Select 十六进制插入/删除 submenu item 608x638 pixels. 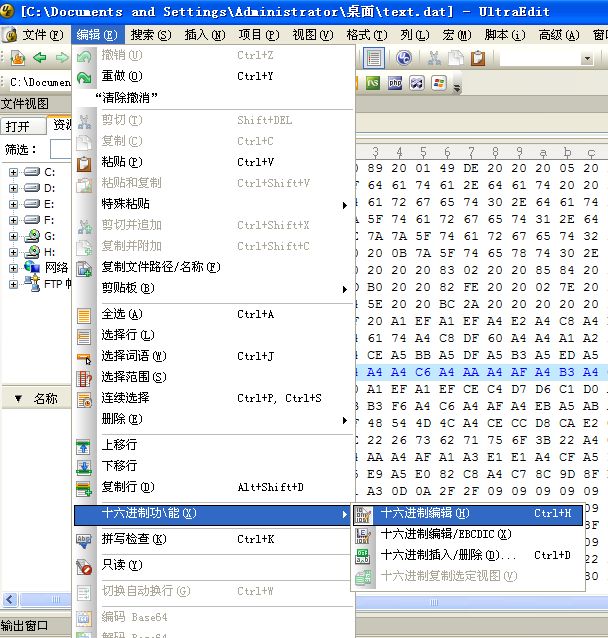pyautogui.click(x=468, y=555)
